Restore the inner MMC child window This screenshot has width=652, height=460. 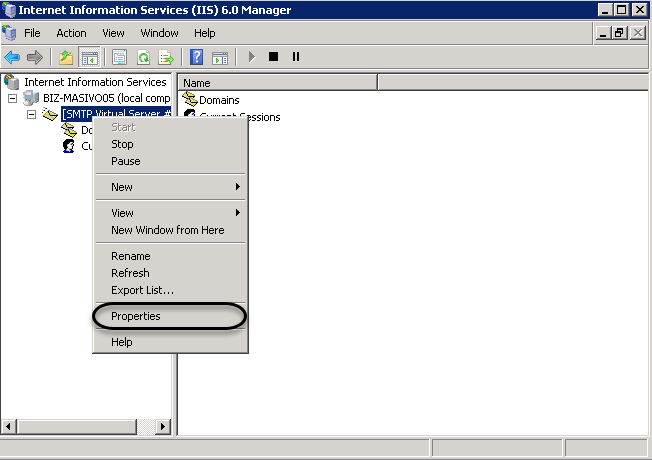click(x=619, y=33)
